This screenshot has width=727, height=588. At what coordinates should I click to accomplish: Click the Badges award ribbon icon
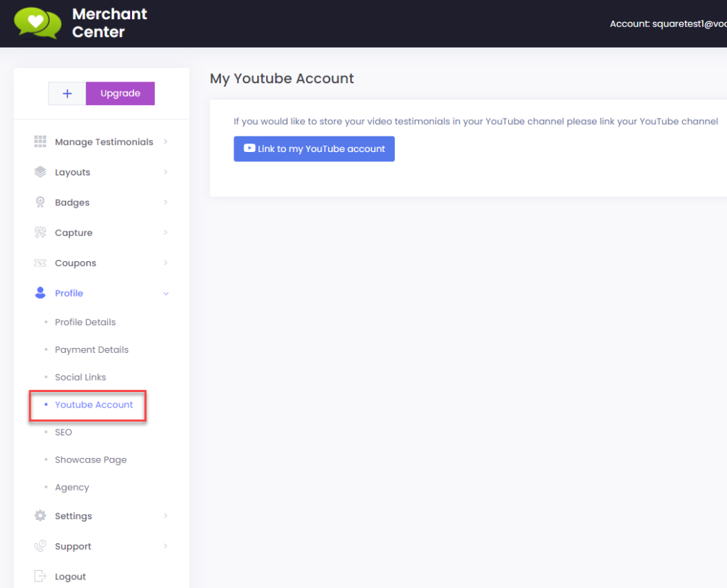40,202
